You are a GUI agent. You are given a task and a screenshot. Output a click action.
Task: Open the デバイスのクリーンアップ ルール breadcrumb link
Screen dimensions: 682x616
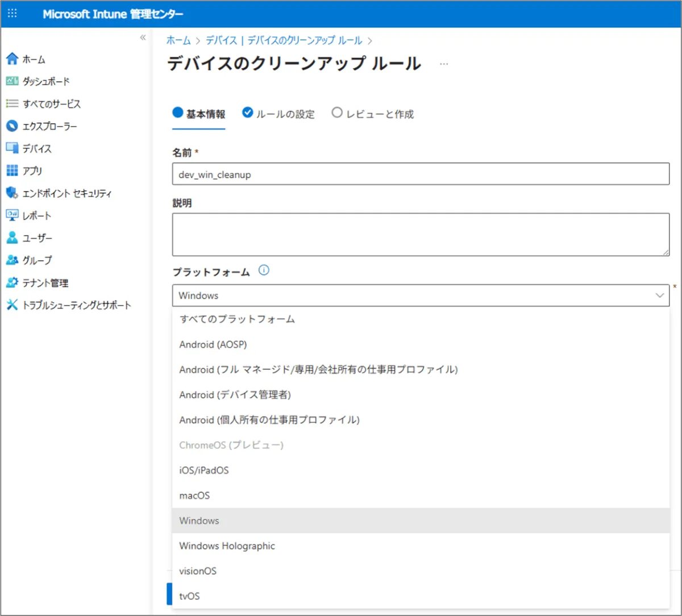pyautogui.click(x=284, y=40)
